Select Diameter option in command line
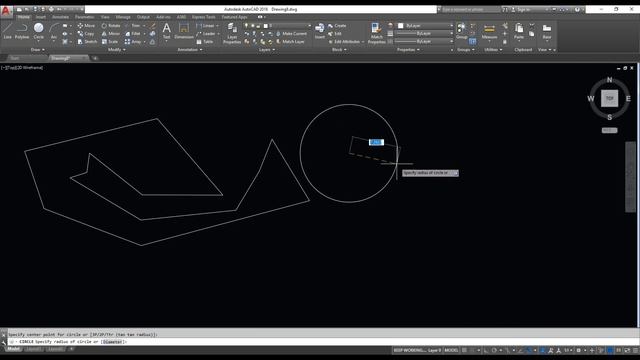The height and width of the screenshot is (360, 640). [x=112, y=342]
